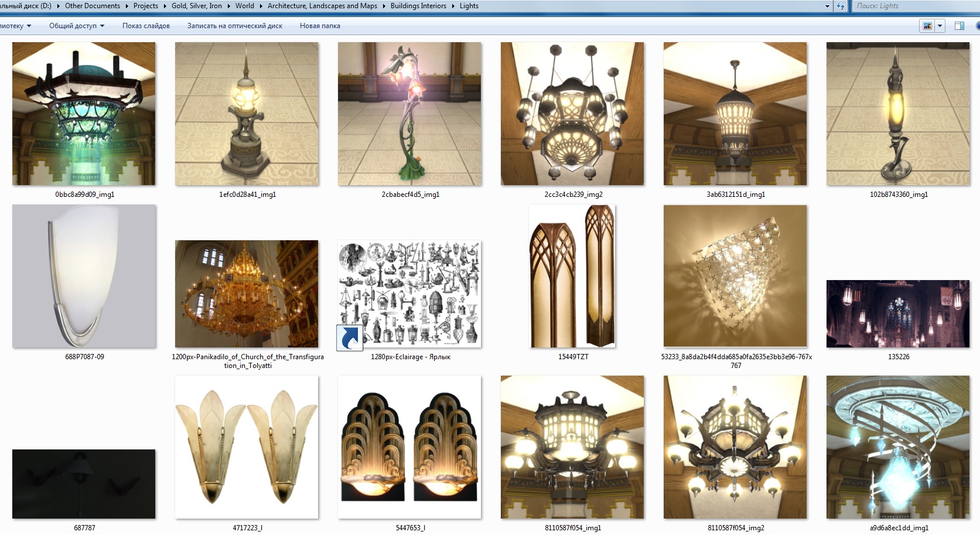Click the 'Lights' breadcrumb segment

469,6
